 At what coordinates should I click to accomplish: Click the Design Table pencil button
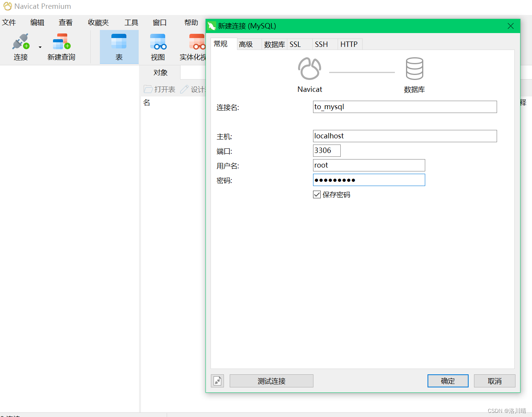pos(193,89)
